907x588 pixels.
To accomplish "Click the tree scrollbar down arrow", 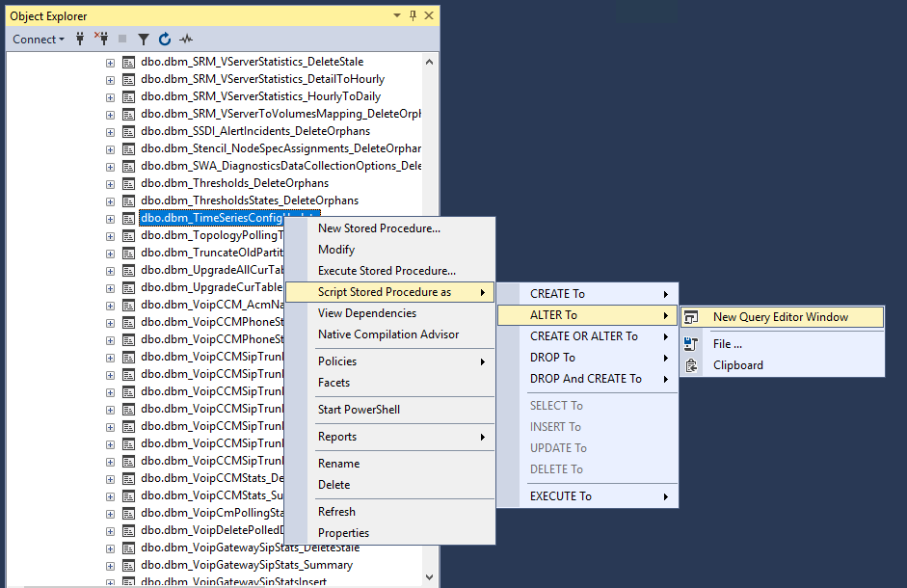I will point(429,577).
